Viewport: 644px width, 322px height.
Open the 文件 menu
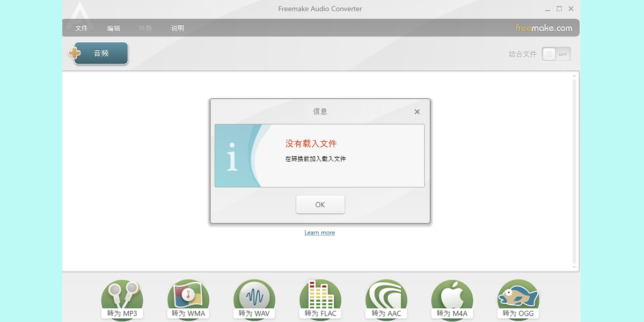(x=82, y=28)
